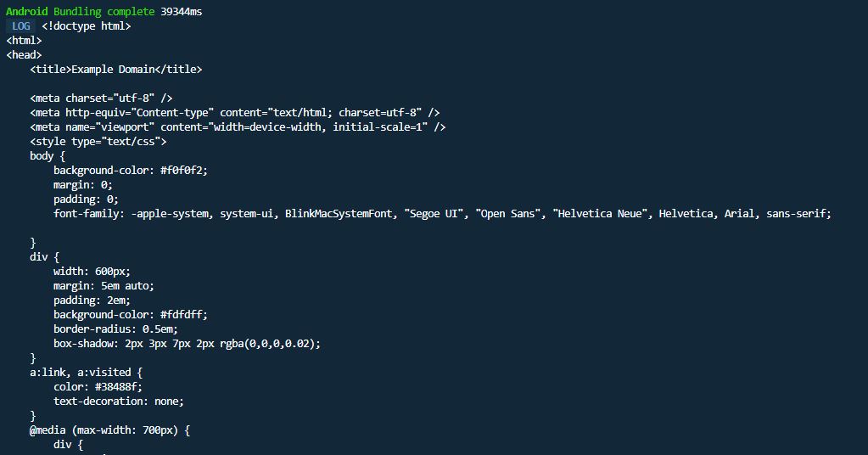The height and width of the screenshot is (455, 868).
Task: Select the <head> tag line
Action: (24, 55)
